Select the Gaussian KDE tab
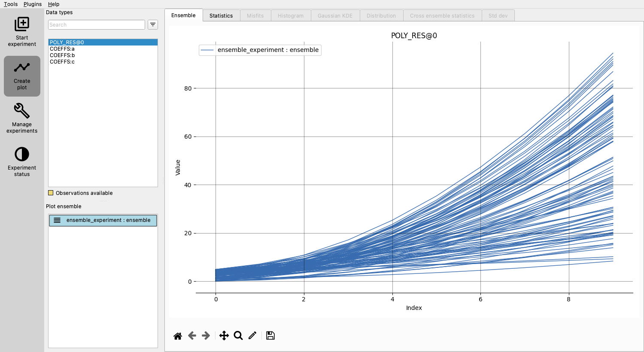The image size is (644, 352). tap(335, 16)
